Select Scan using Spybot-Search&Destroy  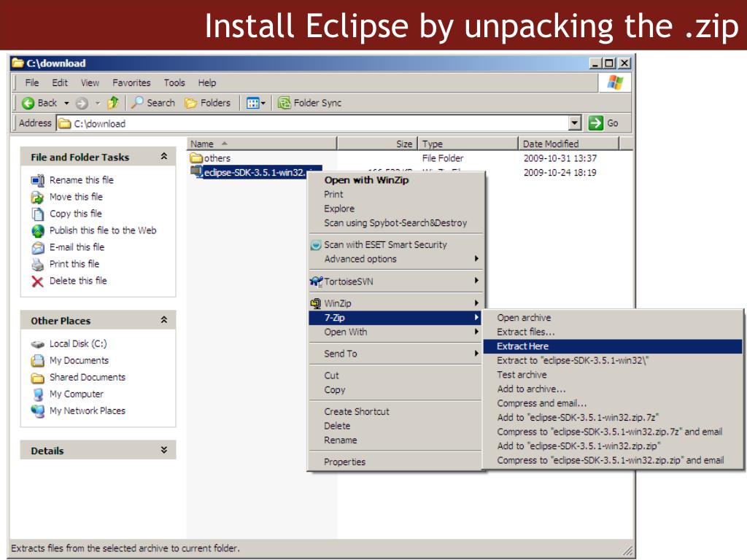(395, 223)
